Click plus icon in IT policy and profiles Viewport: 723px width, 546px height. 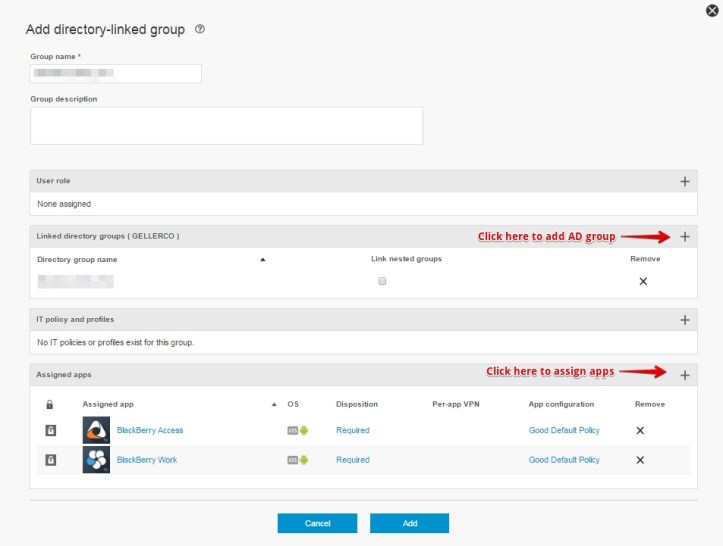685,320
